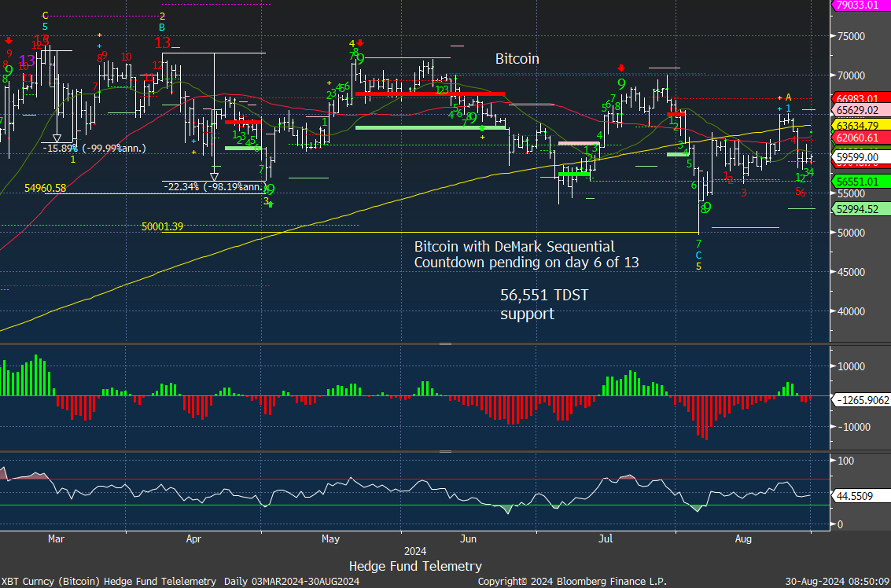Select the white 59599.00 last price label
This screenshot has height=588, width=891.
[861, 156]
